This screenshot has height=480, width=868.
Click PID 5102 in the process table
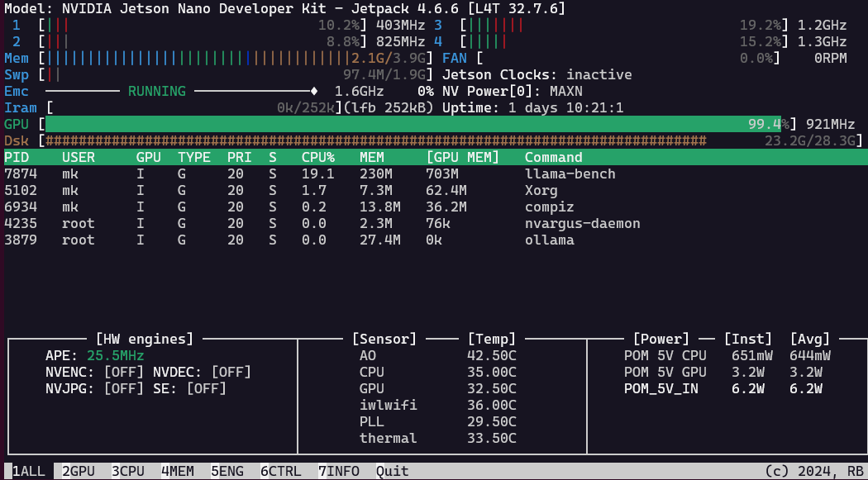[x=21, y=190]
